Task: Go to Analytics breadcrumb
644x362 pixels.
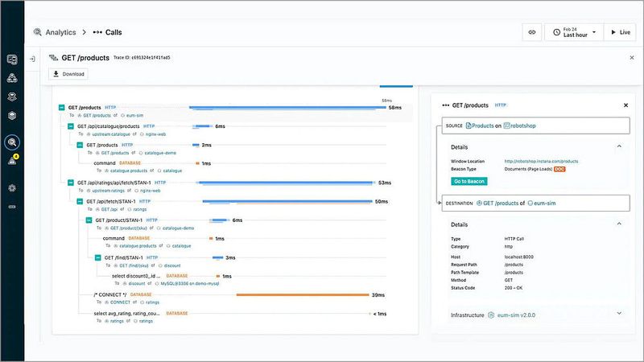Action: coord(60,32)
